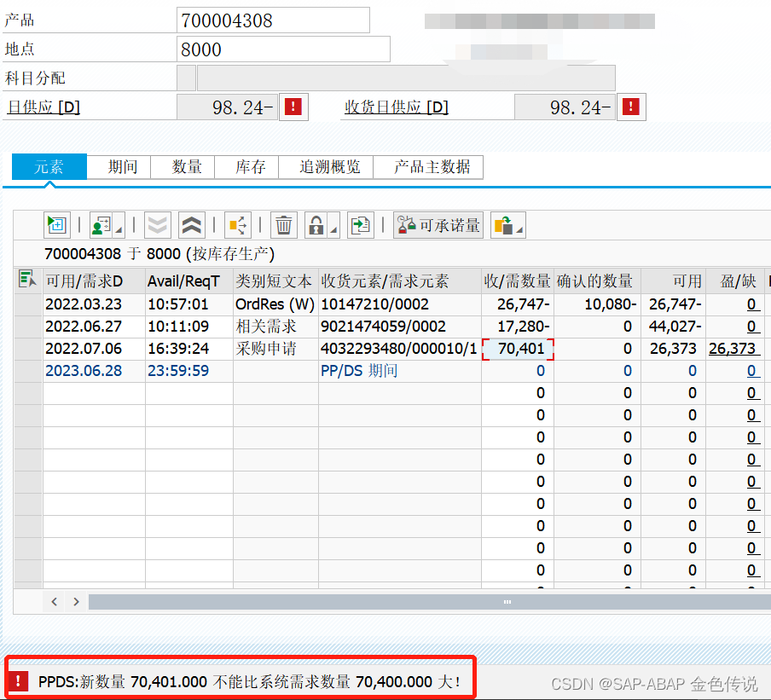Click the 产品 input field with 700004308

coord(273,20)
